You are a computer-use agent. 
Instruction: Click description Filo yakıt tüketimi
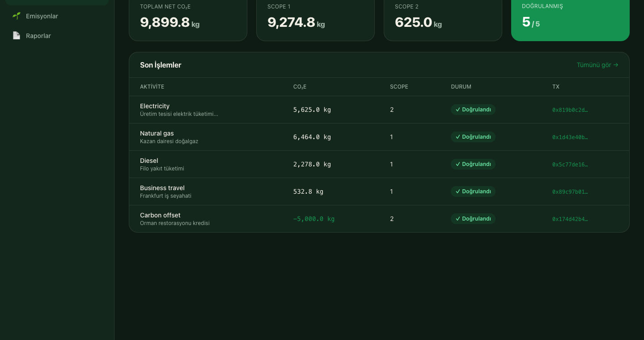pyautogui.click(x=162, y=169)
